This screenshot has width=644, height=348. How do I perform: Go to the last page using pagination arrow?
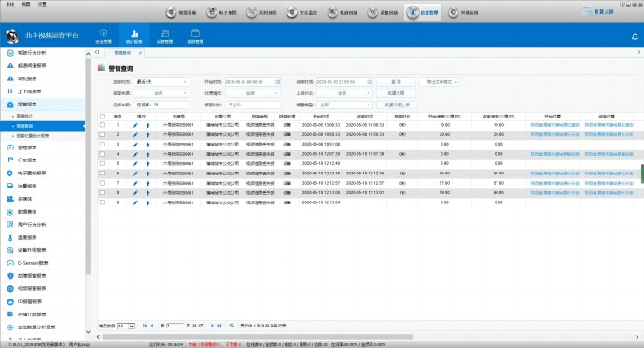(x=219, y=326)
